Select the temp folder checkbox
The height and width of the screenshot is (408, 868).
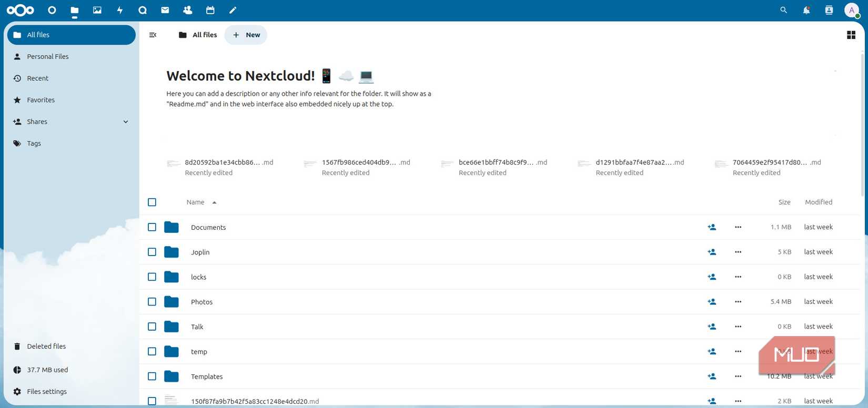[x=152, y=351]
